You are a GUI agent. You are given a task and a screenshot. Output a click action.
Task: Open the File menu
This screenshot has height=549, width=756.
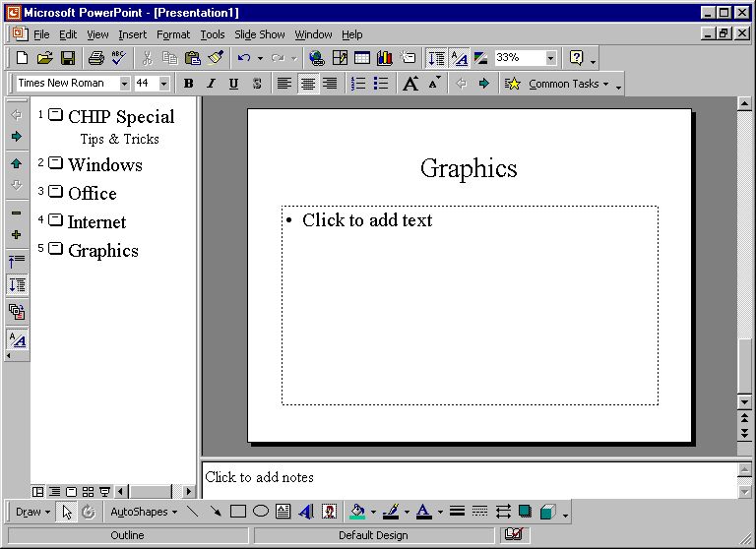41,34
